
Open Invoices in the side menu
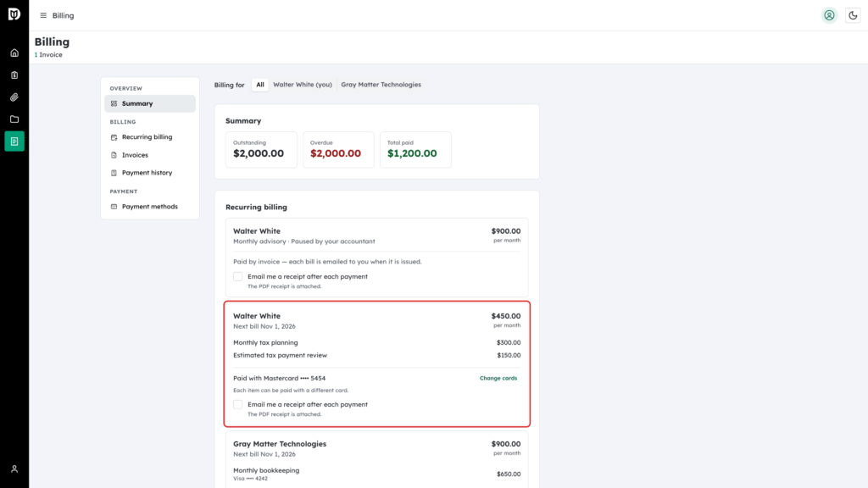click(x=150, y=155)
